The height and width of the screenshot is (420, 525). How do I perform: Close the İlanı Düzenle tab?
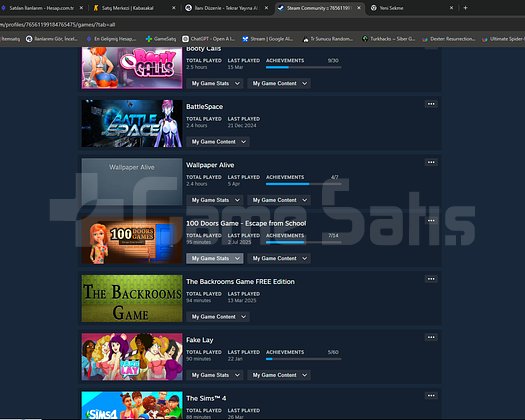266,8
